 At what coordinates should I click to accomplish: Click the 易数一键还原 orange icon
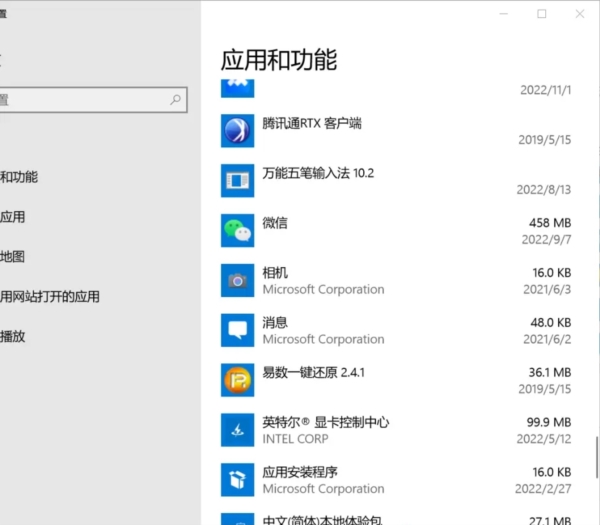click(237, 380)
